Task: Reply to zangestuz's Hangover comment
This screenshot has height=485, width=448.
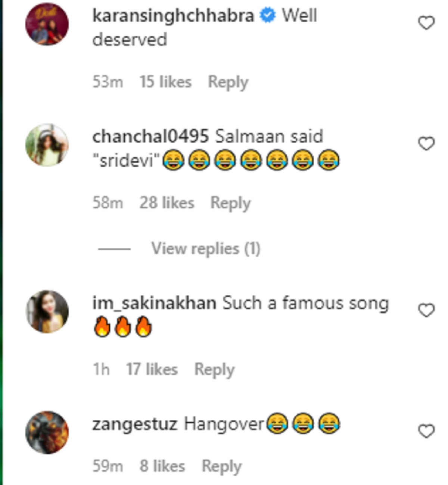Action: [222, 466]
